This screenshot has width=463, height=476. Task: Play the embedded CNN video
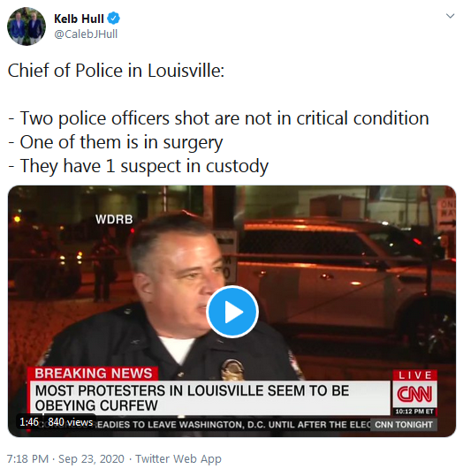point(232,312)
